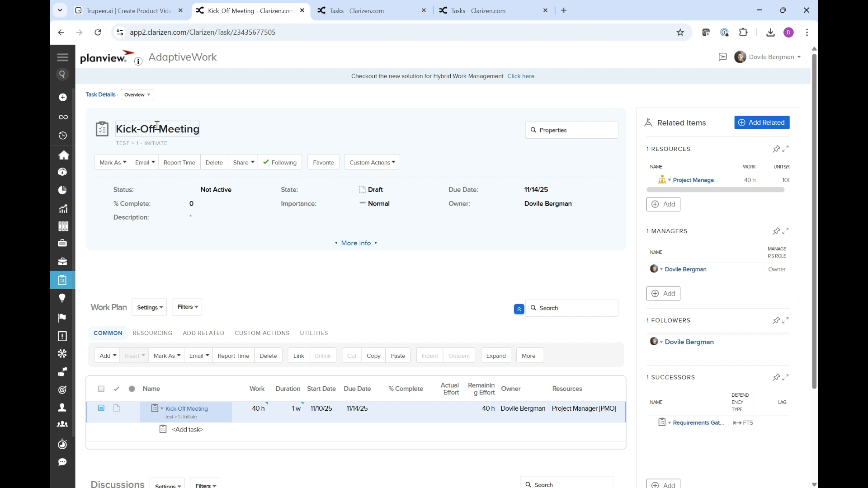Select the briefcase projects icon in sidebar
Image resolution: width=868 pixels, height=488 pixels.
[63, 261]
